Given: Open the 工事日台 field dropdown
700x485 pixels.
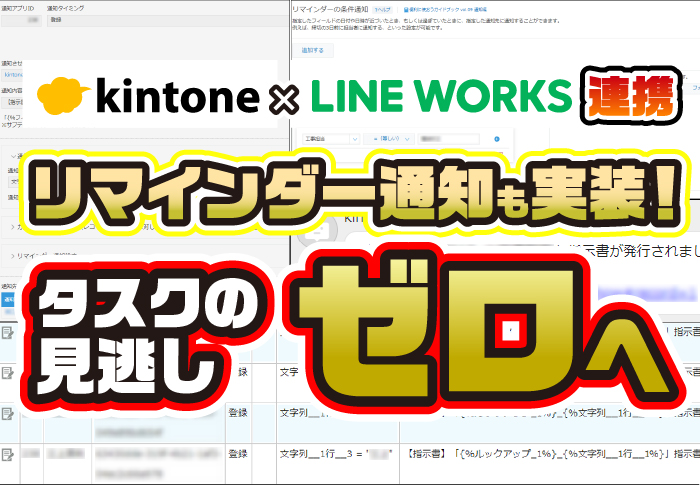Looking at the screenshot, I should click(x=331, y=139).
